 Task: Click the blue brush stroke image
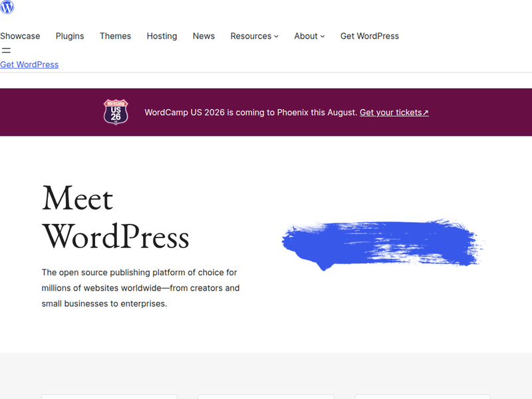tap(383, 244)
